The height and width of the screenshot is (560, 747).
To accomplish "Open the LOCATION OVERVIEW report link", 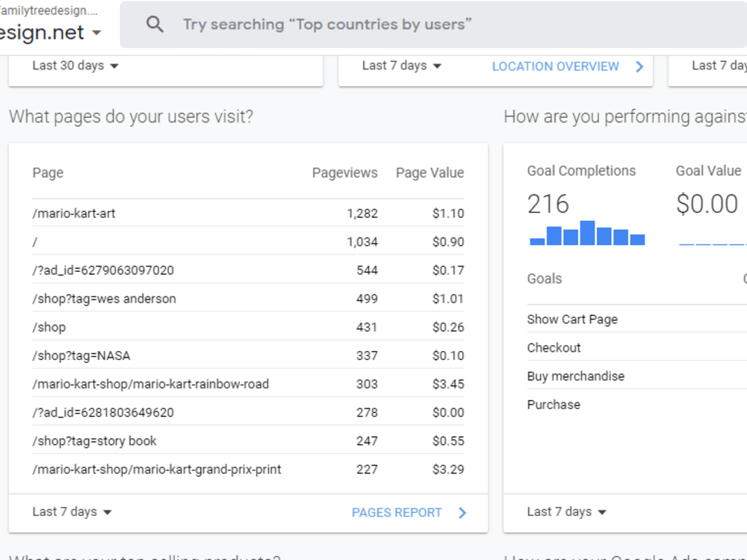I will click(556, 66).
